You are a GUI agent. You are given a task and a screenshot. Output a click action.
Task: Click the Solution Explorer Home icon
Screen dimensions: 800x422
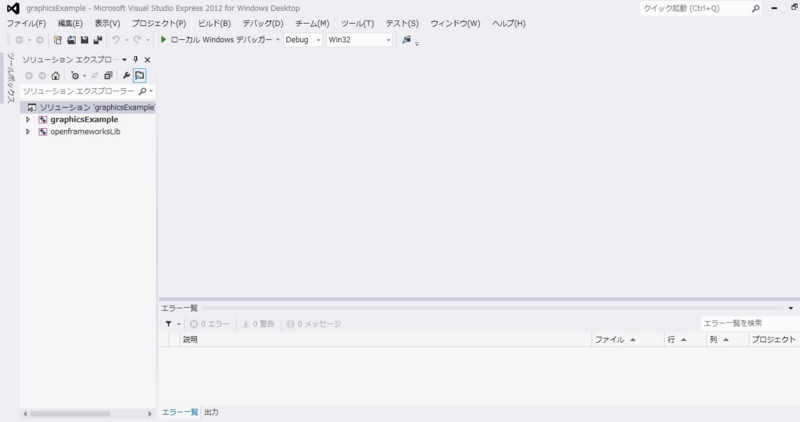56,76
